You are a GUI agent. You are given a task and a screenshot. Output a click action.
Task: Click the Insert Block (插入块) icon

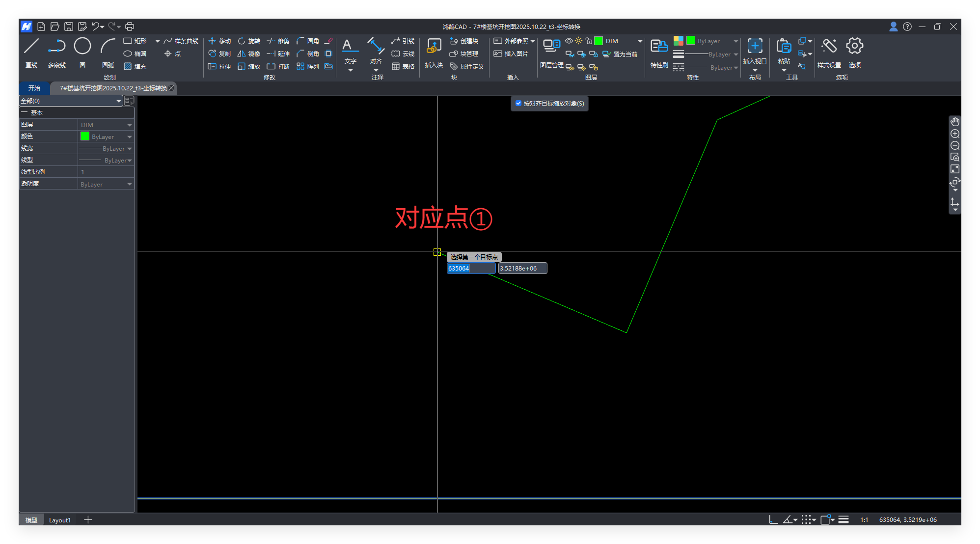[x=434, y=47]
